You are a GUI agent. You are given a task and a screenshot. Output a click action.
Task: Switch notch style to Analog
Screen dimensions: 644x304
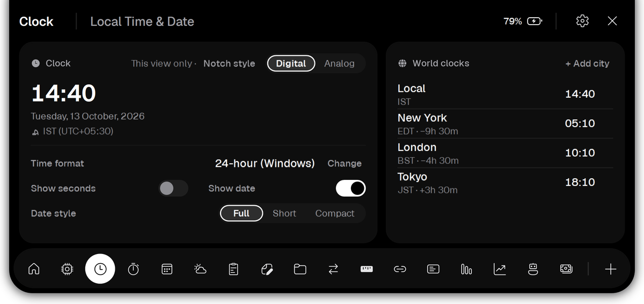[339, 63]
